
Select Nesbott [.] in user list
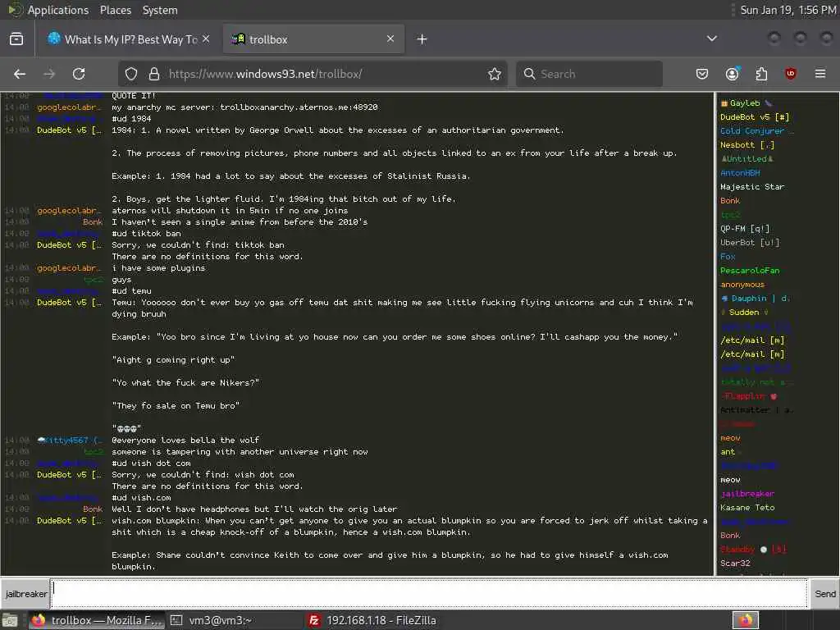coord(746,144)
